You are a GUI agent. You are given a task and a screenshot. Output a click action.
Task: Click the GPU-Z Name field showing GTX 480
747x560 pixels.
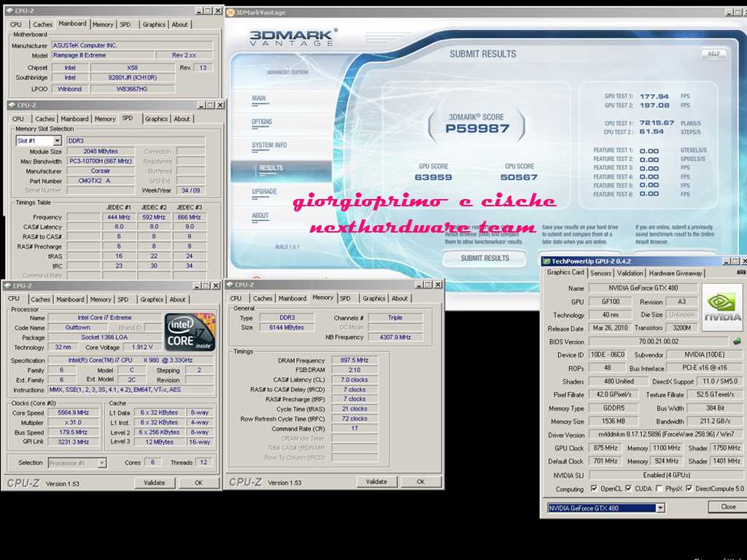point(643,287)
